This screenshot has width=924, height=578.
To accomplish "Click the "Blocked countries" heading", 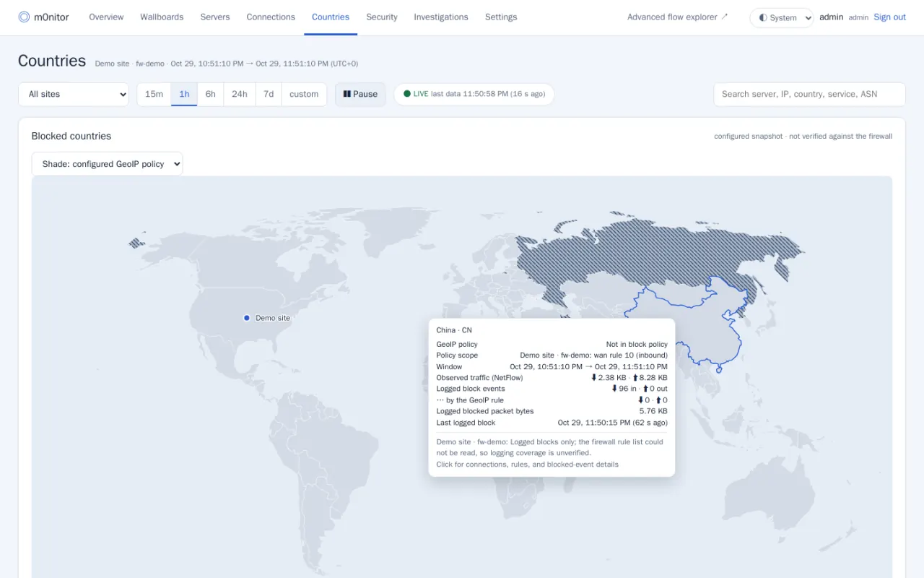I will coord(71,136).
